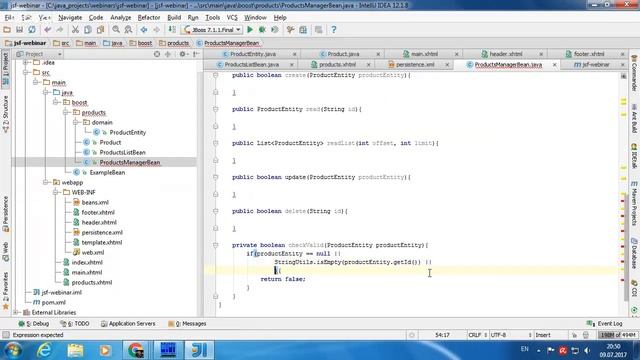This screenshot has width=640, height=360.
Task: Open the Debug tool window button
Action: [x=33, y=324]
